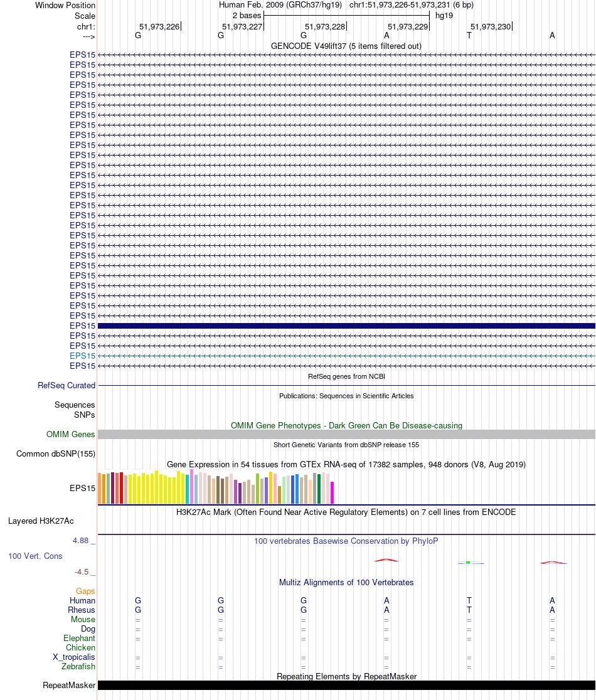Click the black RepeatMasker bar
The width and height of the screenshot is (596, 700).
(x=346, y=686)
